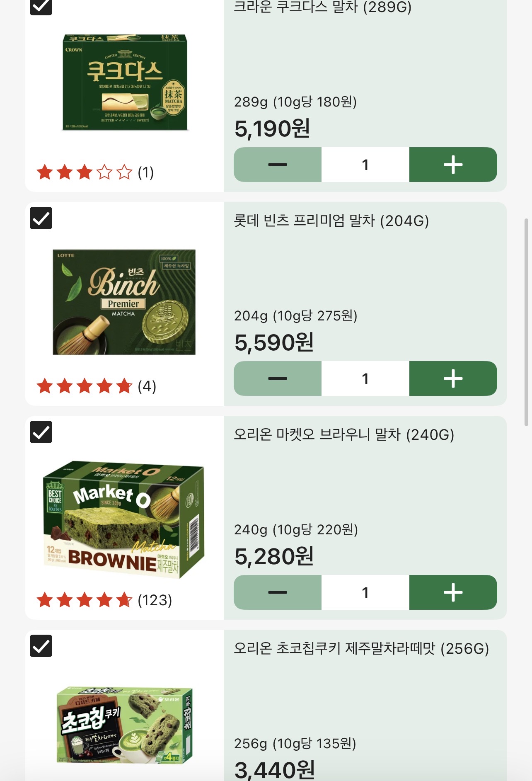View the 초코칩 쿠키 product image
This screenshot has height=781, width=532.
(124, 725)
